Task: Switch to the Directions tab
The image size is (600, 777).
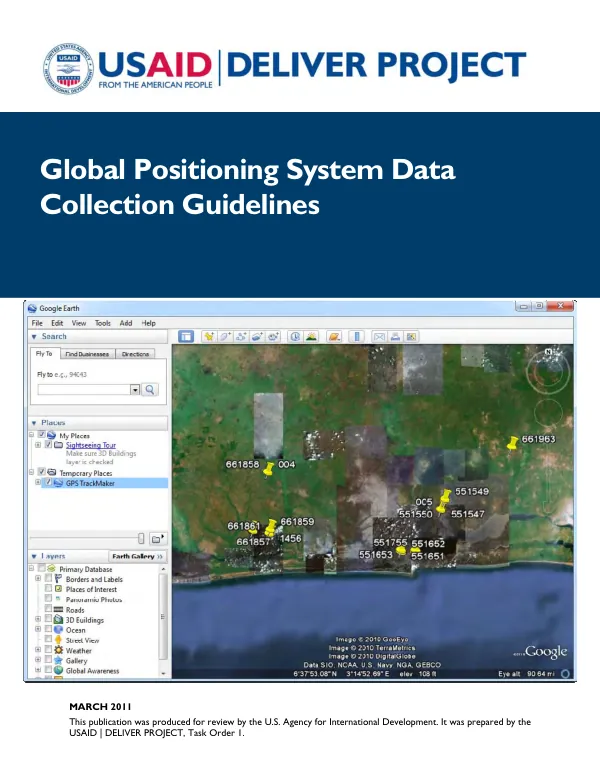Action: (x=135, y=354)
